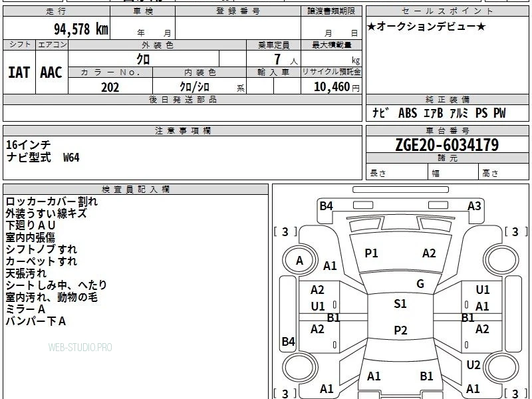Select the ナビ型式 W64 note line
Viewport: 532px width, 399px height.
click(x=43, y=158)
